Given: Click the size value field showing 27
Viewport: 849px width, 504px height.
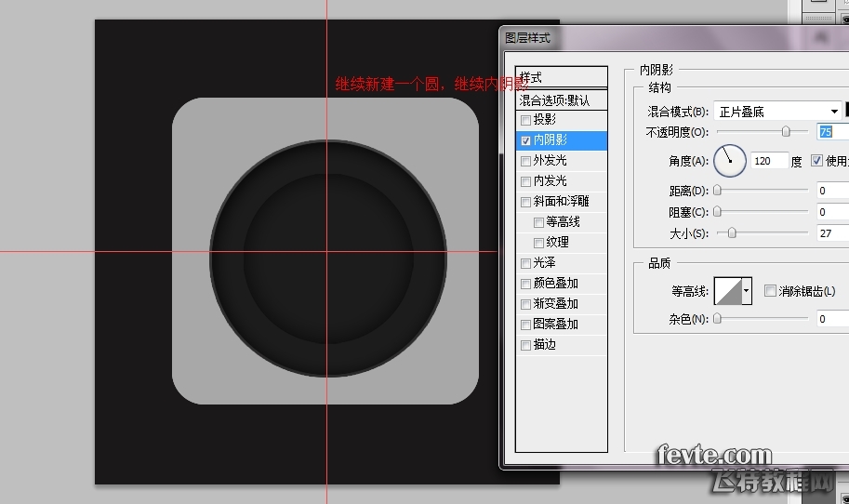Looking at the screenshot, I should (832, 233).
